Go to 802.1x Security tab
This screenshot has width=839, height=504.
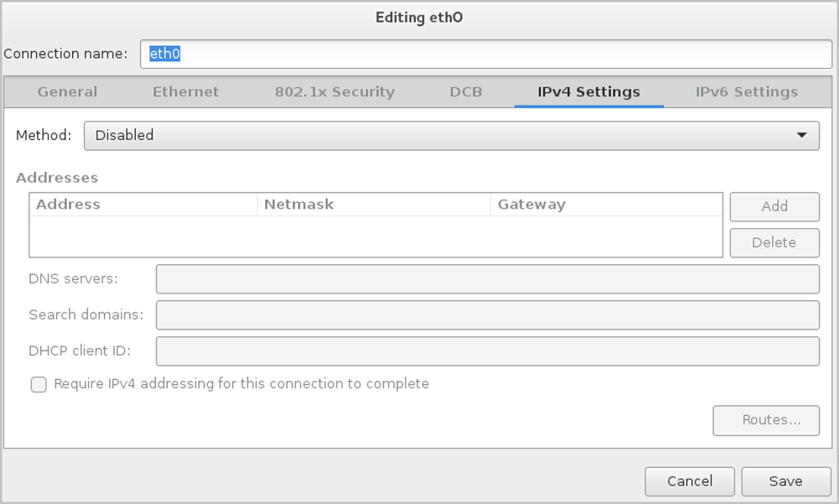point(335,92)
